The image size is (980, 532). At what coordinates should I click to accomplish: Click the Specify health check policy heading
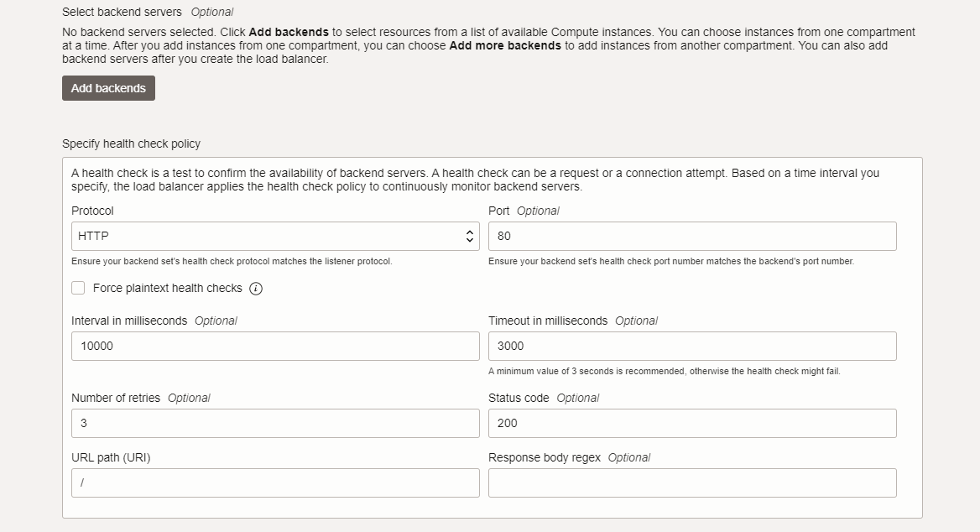click(131, 143)
